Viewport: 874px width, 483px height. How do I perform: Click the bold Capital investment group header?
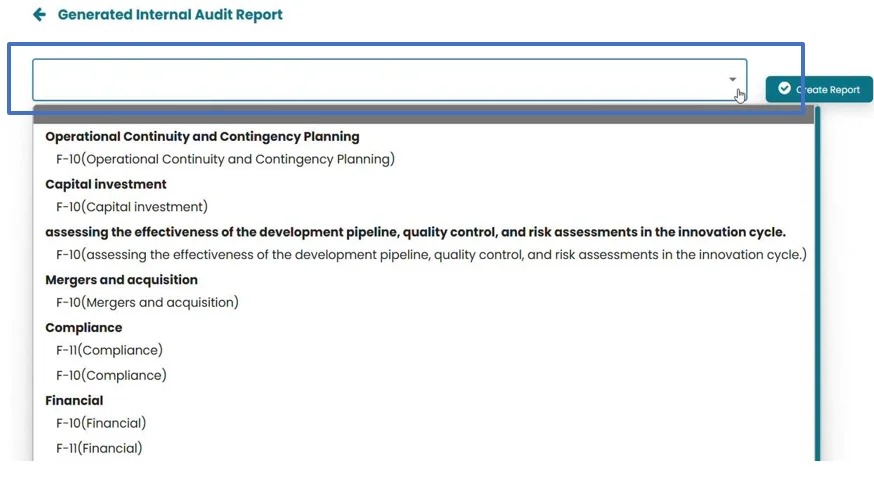(106, 184)
